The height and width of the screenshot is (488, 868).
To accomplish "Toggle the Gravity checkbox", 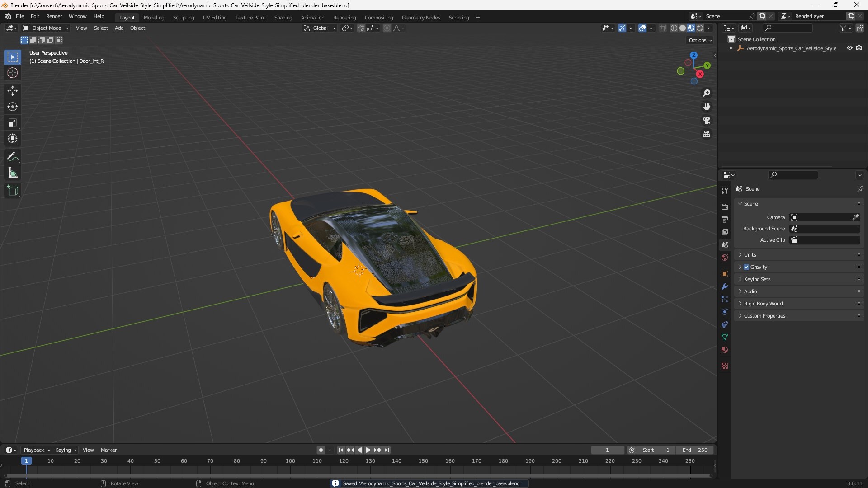I will (x=746, y=267).
